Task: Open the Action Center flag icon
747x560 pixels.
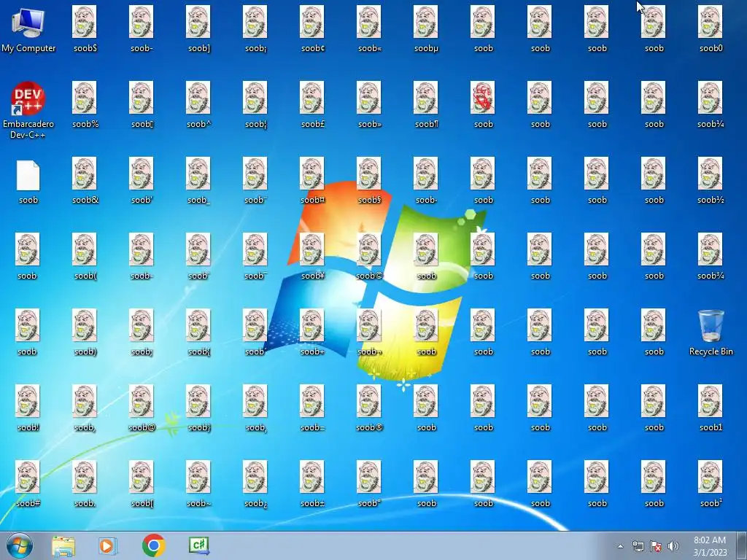Action: [656, 546]
